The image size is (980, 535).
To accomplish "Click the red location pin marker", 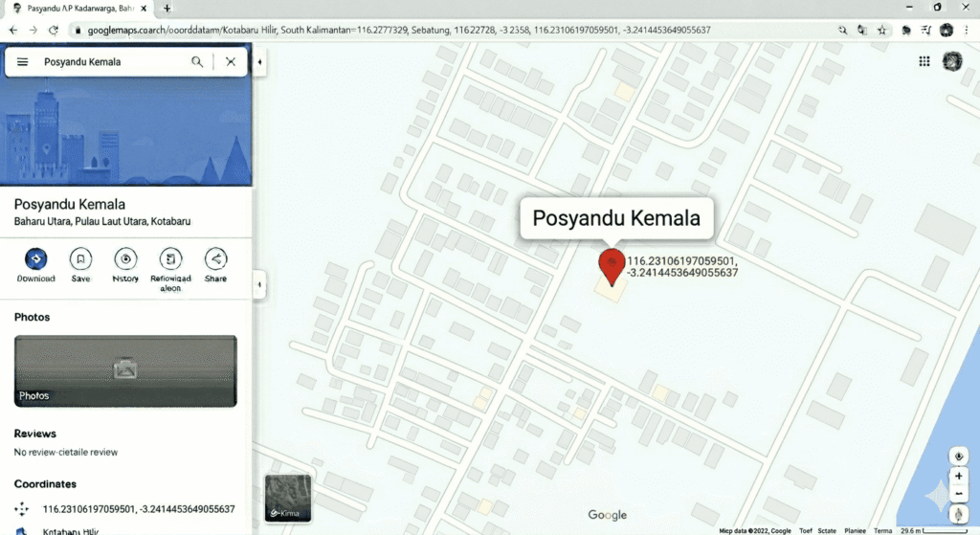I will [x=612, y=265].
